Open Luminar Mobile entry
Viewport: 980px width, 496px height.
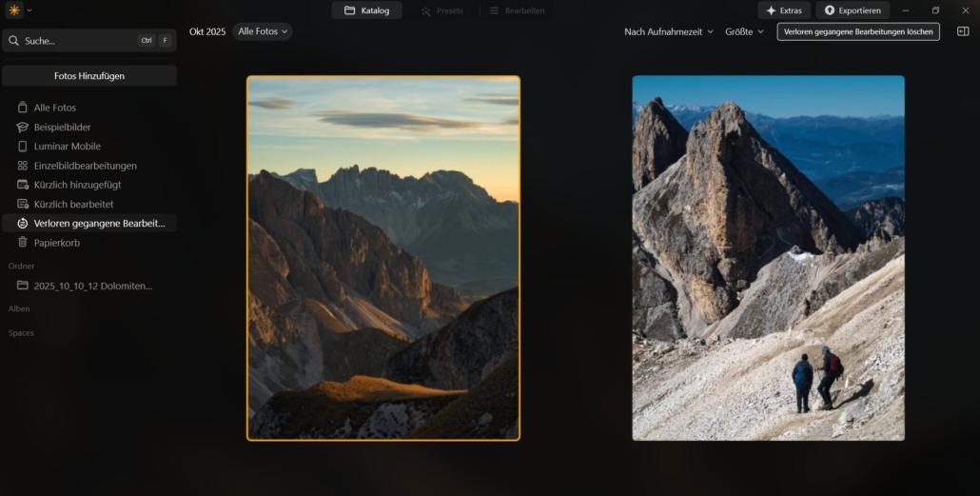coord(67,147)
